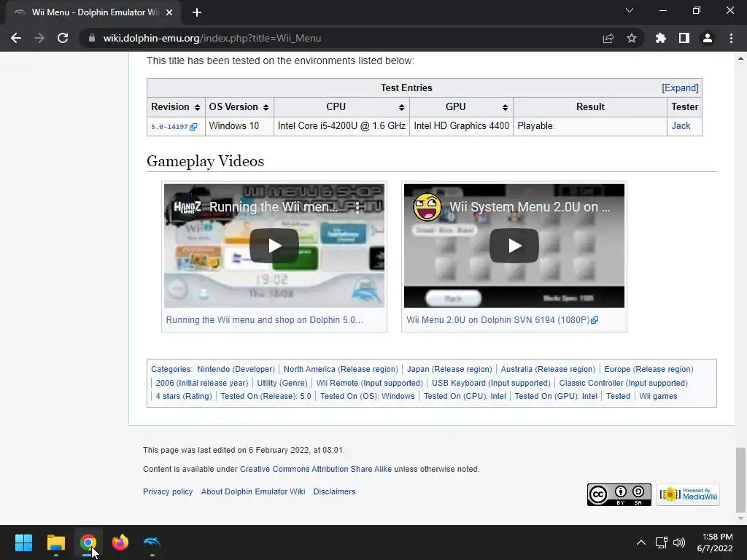The width and height of the screenshot is (747, 560).
Task: Open Wii games category link
Action: coord(658,396)
